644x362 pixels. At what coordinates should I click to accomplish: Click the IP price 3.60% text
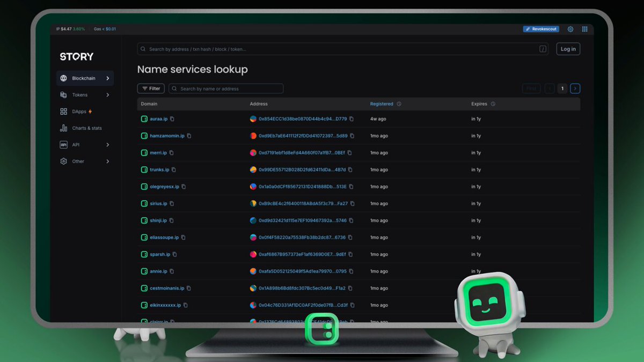pos(79,29)
